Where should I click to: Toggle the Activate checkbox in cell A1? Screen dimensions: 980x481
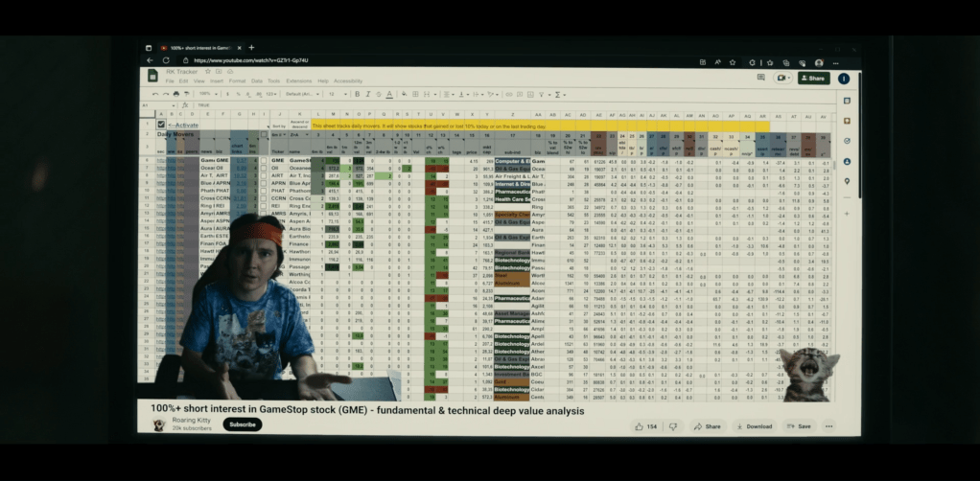click(x=161, y=125)
